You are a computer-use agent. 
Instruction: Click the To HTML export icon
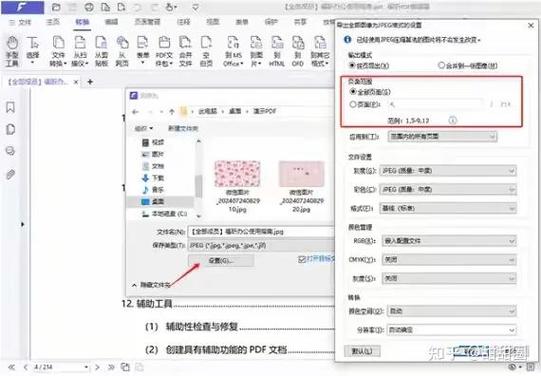[277, 51]
